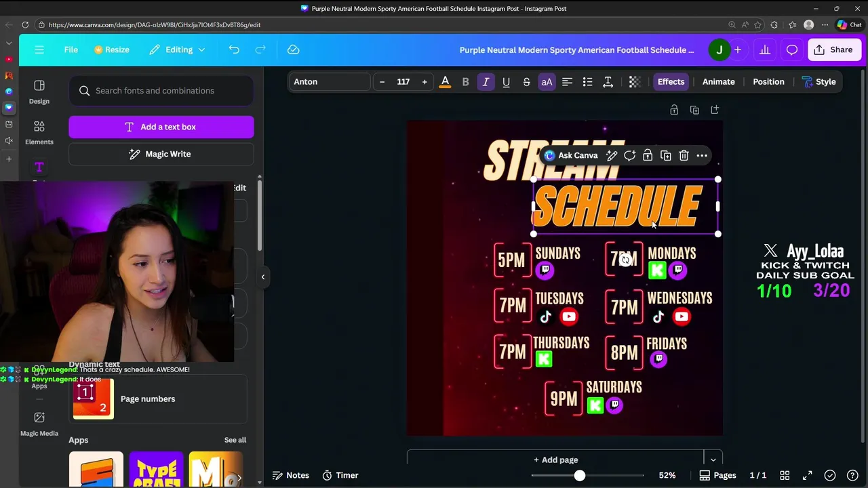Check cloud save status icon

point(293,49)
